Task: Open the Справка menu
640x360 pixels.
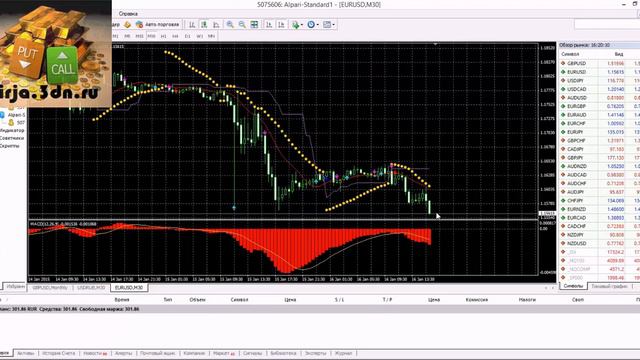Action: [x=128, y=13]
